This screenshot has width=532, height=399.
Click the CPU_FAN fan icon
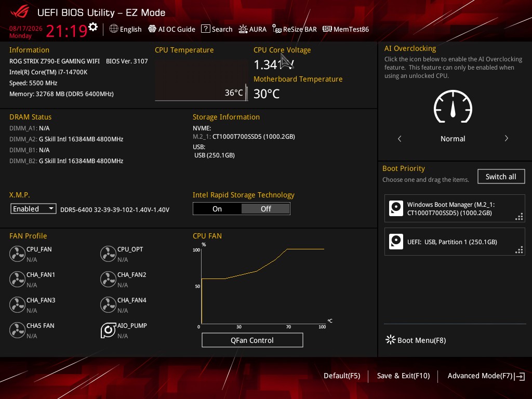(17, 254)
